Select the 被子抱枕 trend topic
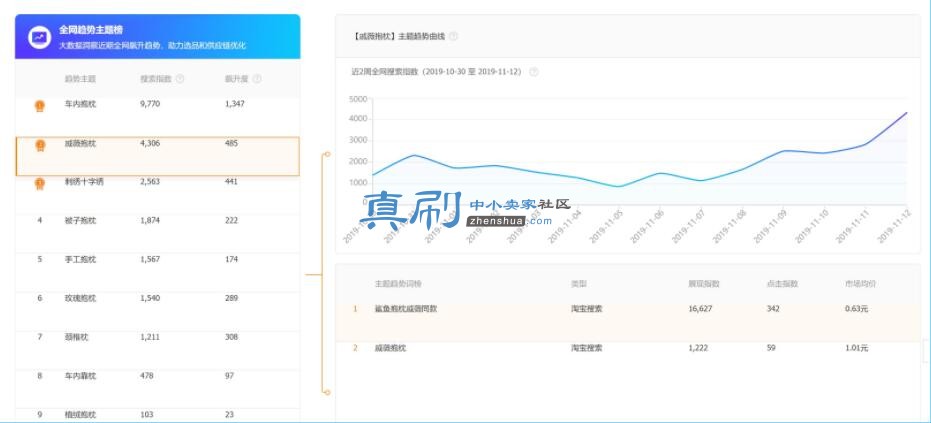 80,220
